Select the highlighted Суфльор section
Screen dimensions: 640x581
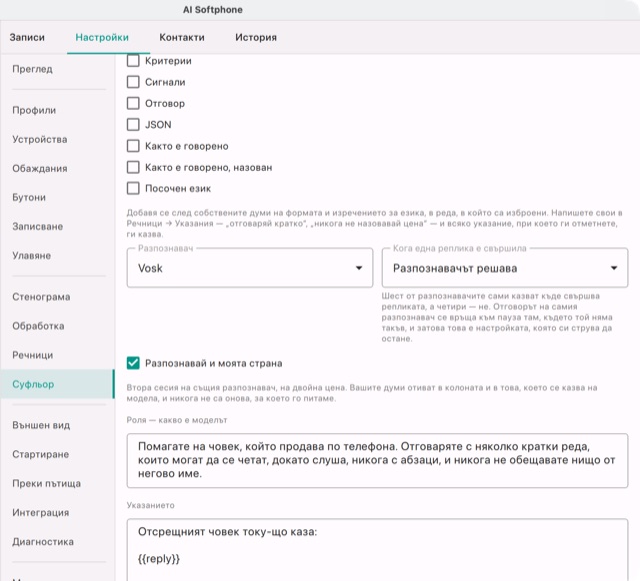pyautogui.click(x=57, y=384)
